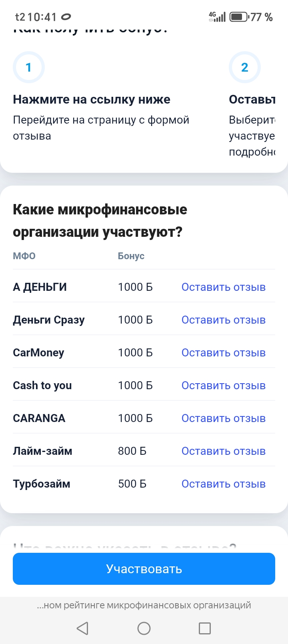Tap the battery status icon

point(238,17)
